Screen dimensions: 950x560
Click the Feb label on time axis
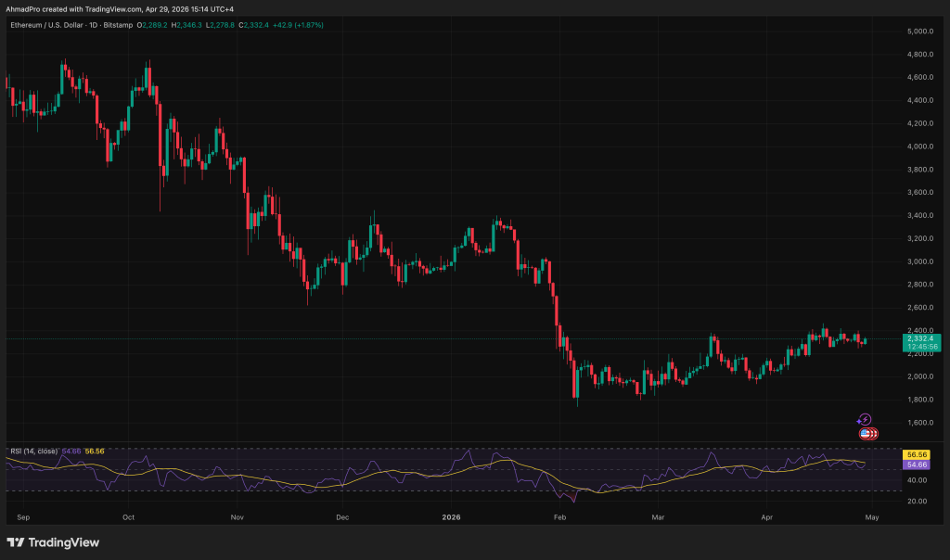pyautogui.click(x=559, y=515)
